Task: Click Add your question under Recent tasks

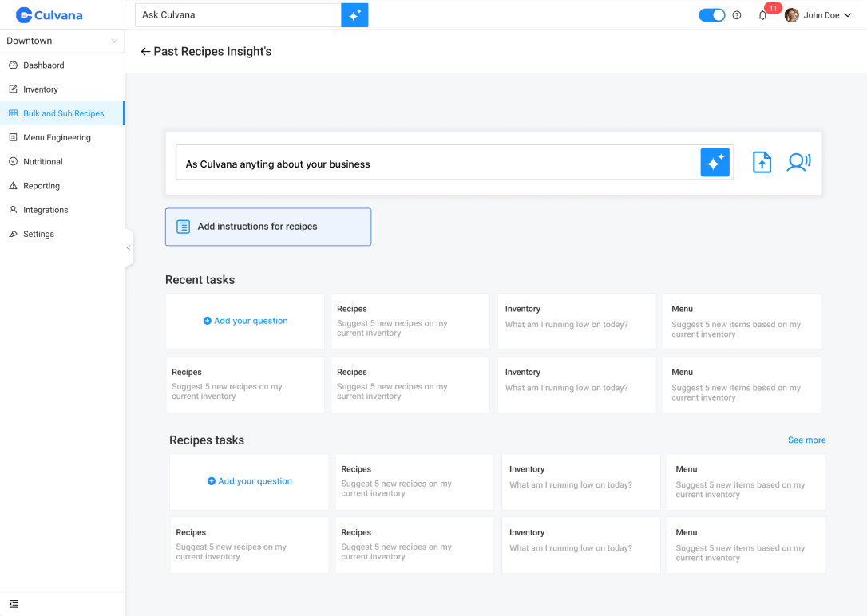Action: (245, 321)
